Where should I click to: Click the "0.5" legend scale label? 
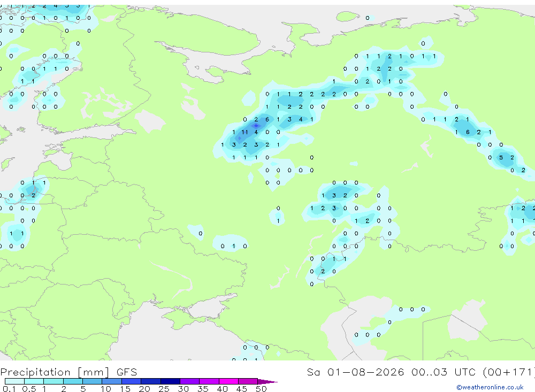(29, 389)
